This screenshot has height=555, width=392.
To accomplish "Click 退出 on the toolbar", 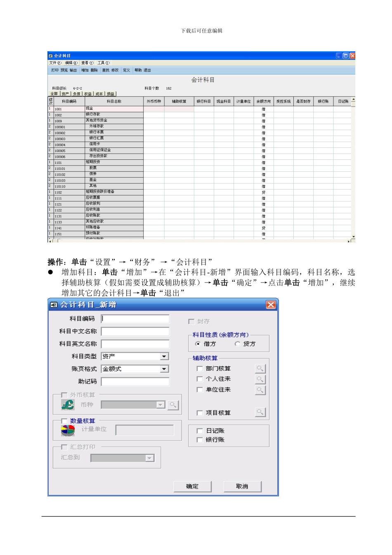I will coord(147,70).
